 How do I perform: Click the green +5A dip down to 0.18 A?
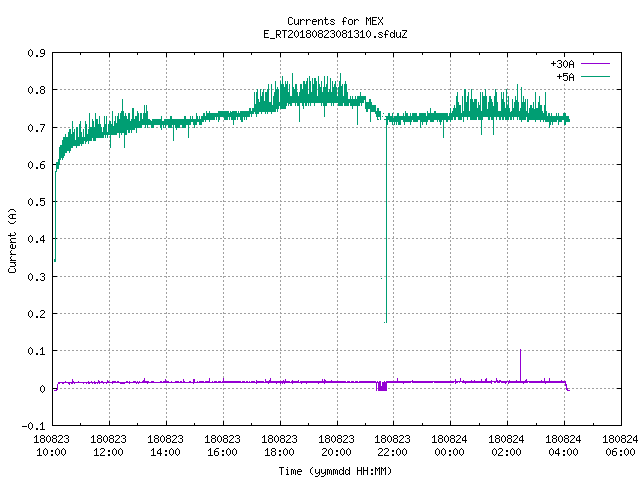[386, 220]
